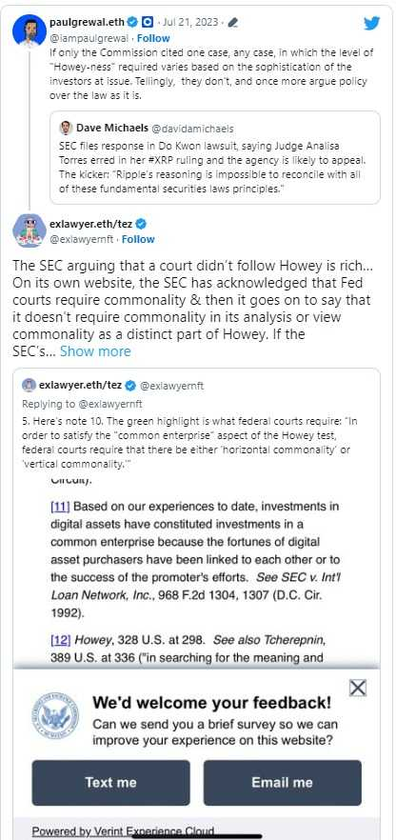The width and height of the screenshot is (396, 840).
Task: Follow @exlawyernft
Action: (138, 239)
